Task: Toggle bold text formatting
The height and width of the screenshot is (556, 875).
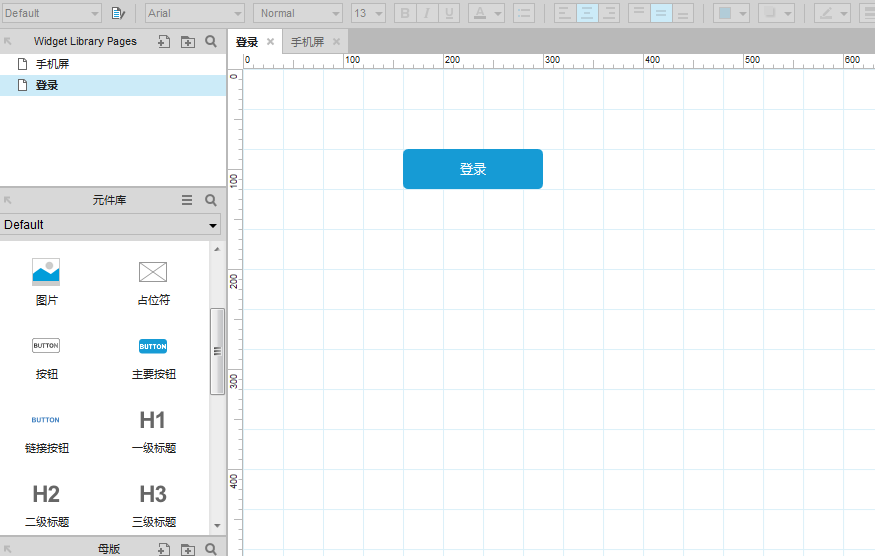Action: [x=404, y=13]
